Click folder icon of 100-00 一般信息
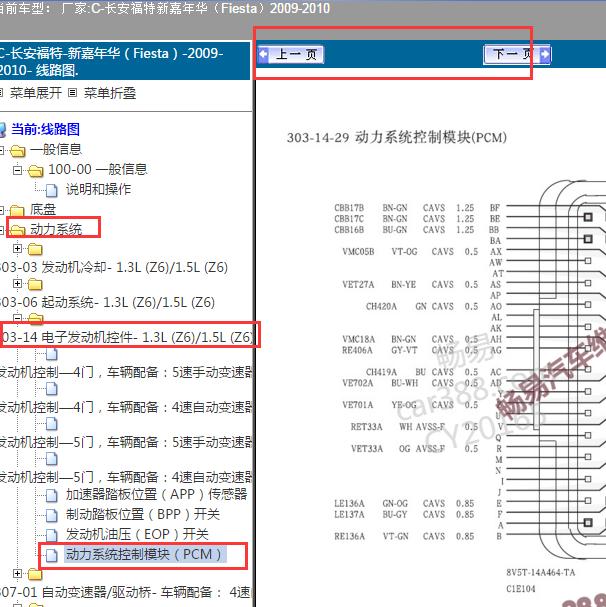The image size is (606, 607). (x=36, y=170)
